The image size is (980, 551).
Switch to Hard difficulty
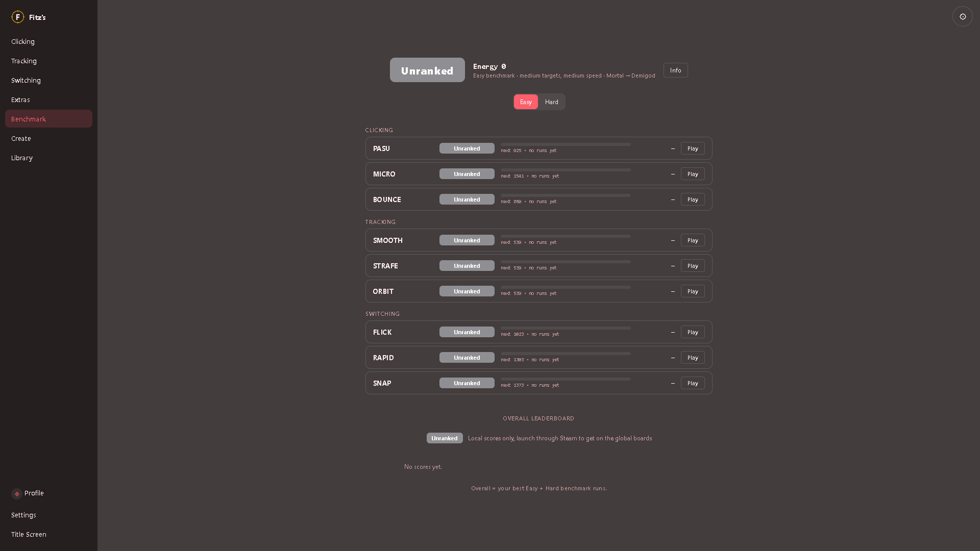click(x=551, y=102)
